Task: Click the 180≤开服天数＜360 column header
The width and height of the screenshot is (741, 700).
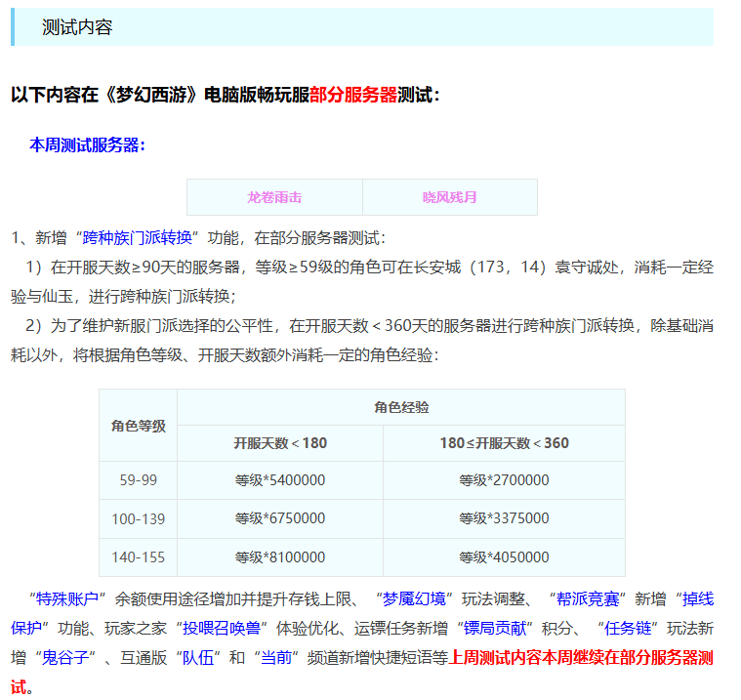Action: [504, 443]
